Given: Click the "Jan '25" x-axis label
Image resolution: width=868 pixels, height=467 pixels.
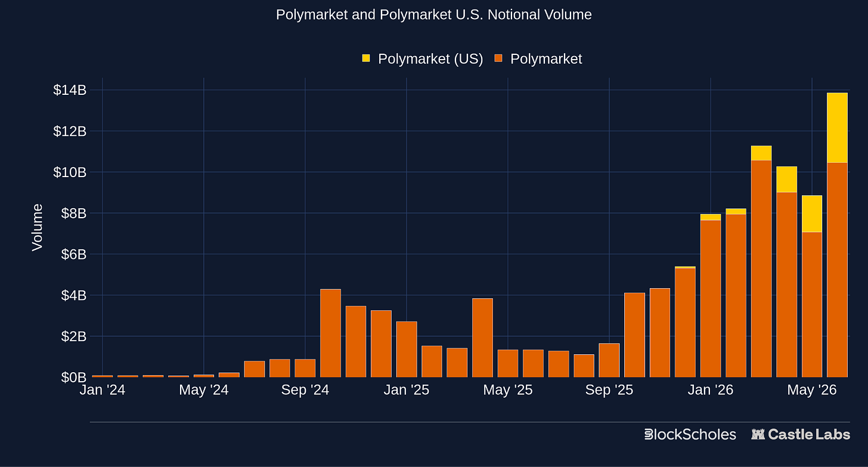Looking at the screenshot, I should 407,390.
